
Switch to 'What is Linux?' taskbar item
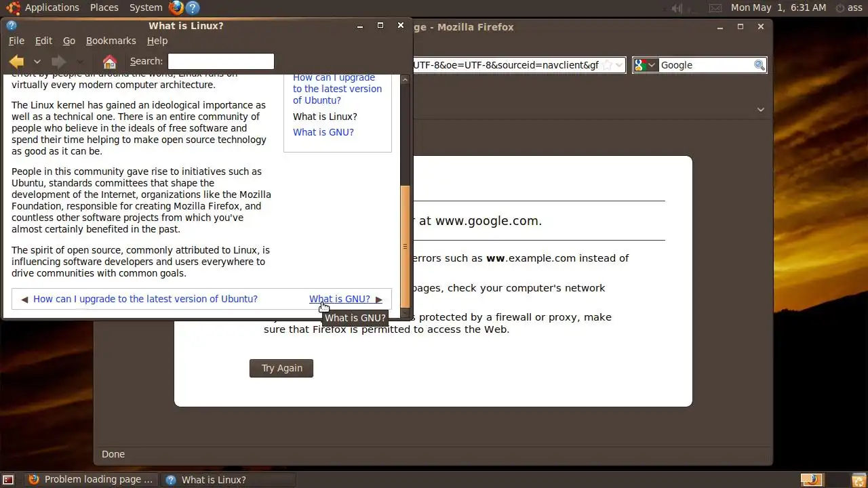click(x=229, y=480)
